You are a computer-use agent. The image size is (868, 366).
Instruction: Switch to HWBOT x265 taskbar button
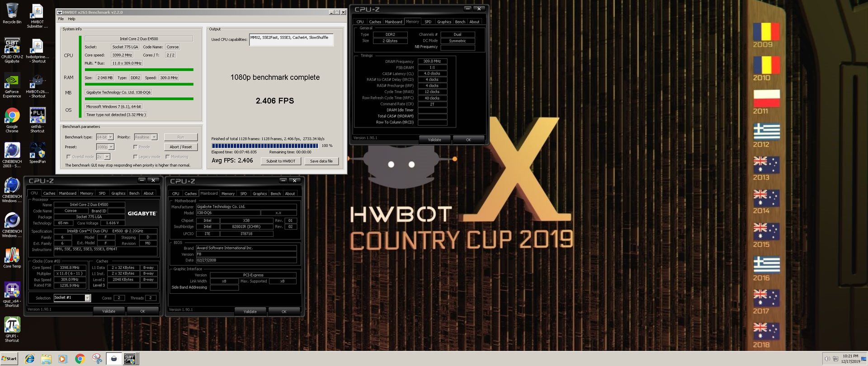pyautogui.click(x=114, y=359)
